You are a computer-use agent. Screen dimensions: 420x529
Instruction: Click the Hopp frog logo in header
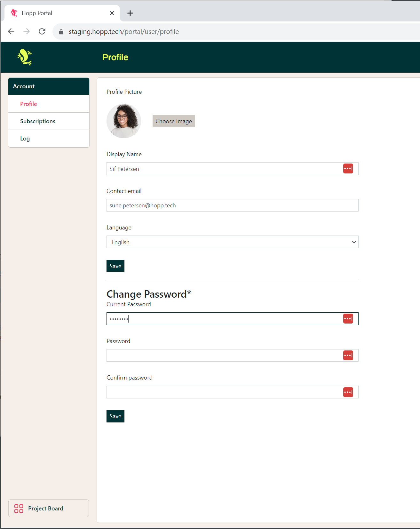pyautogui.click(x=25, y=57)
